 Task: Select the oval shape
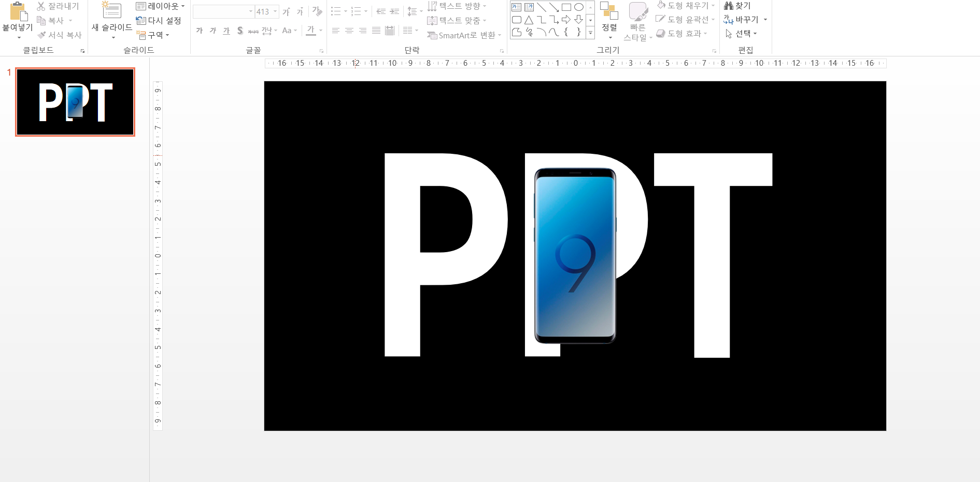pos(579,7)
